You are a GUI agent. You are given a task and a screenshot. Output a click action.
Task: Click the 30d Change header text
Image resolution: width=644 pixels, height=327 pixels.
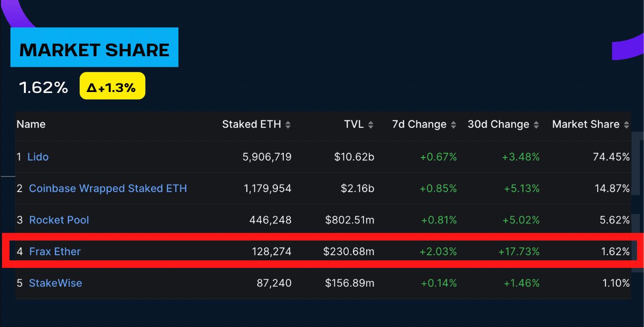pos(498,124)
